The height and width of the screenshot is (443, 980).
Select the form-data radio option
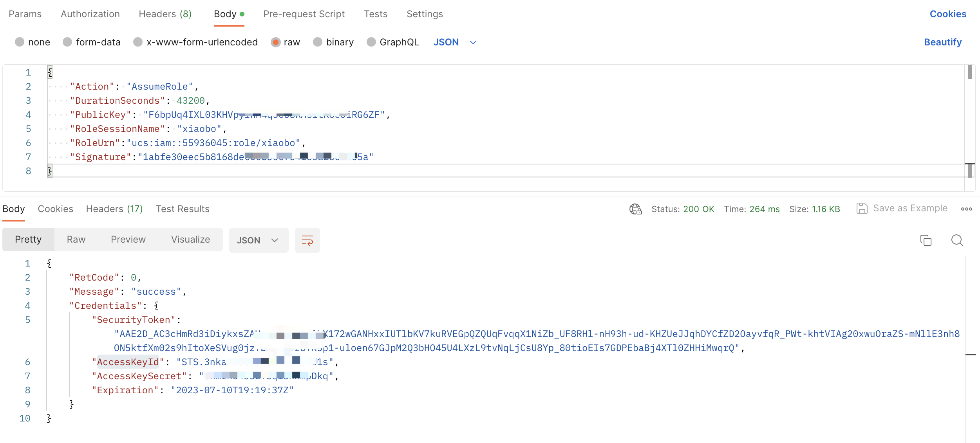pos(67,42)
